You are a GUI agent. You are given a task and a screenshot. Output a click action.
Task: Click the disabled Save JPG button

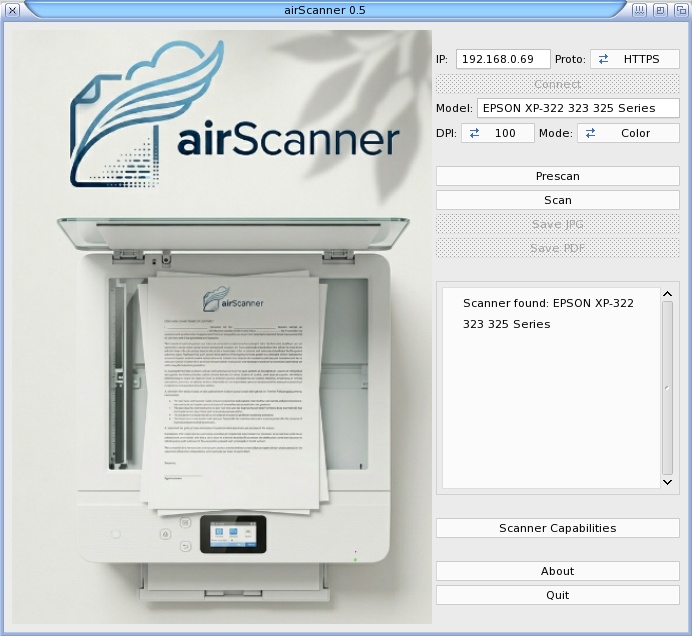pyautogui.click(x=557, y=224)
